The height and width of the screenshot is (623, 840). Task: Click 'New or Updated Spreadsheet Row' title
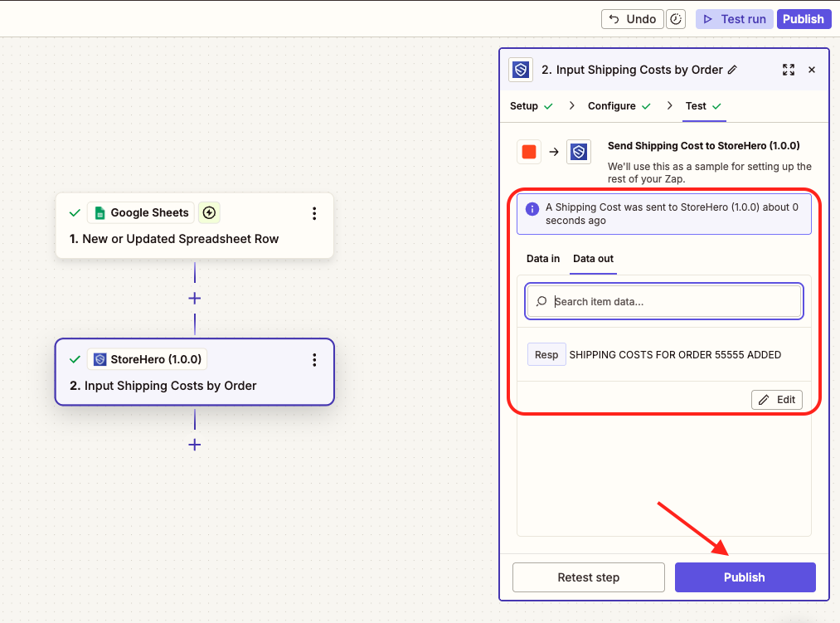click(181, 239)
